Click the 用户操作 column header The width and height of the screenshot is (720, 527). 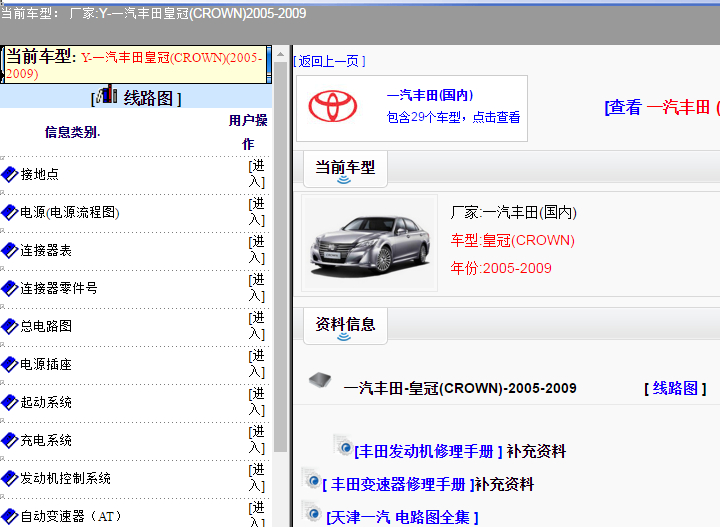click(248, 132)
